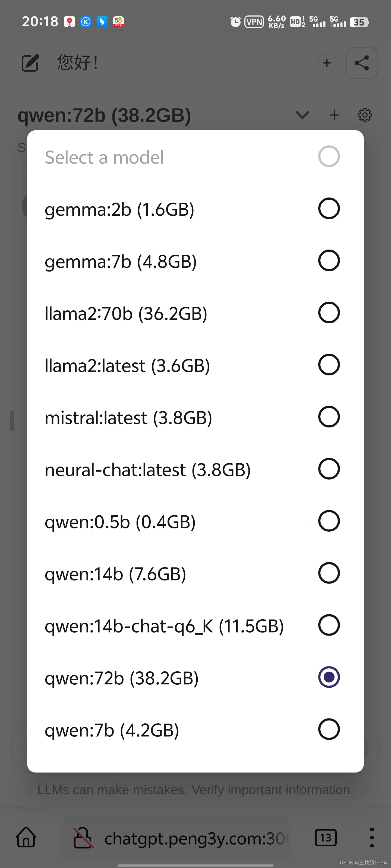Open the qwen:72b (38.2GB) model selector
Image resolution: width=391 pixels, height=868 pixels.
105,115
